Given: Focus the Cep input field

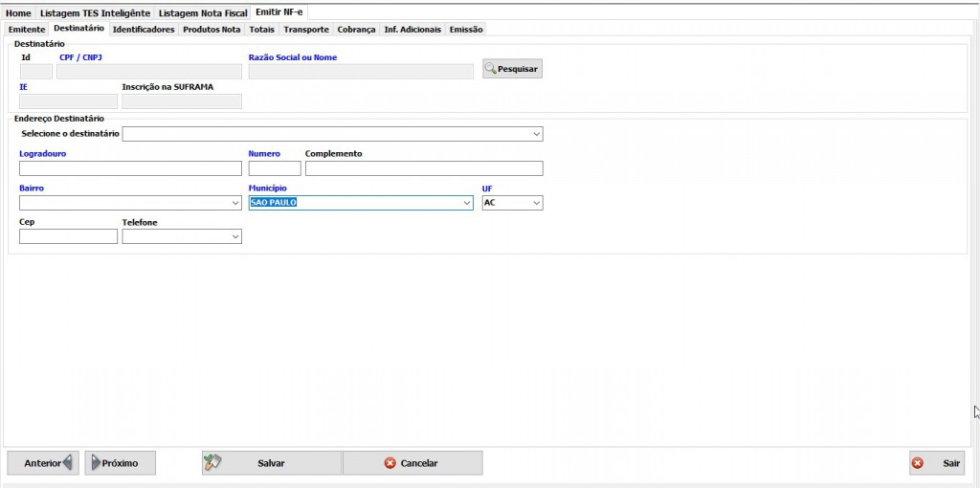Looking at the screenshot, I should (x=68, y=237).
